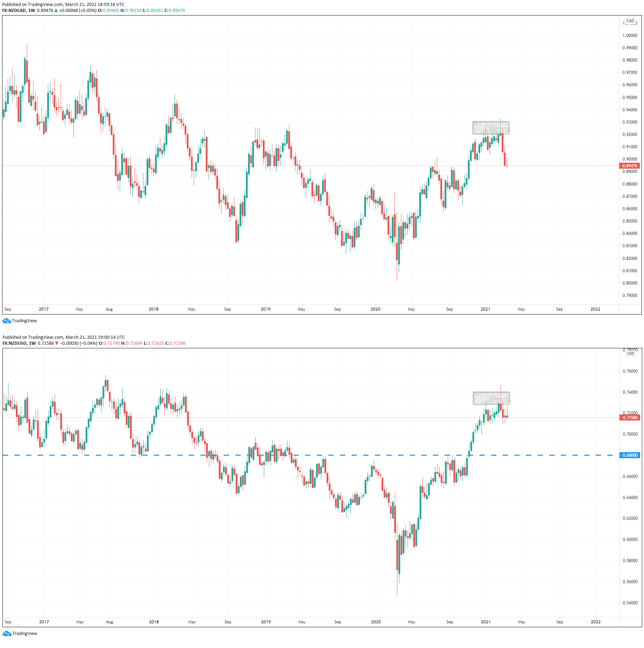Click the red down-triangle next to the NZDUSD change value

click(56, 343)
